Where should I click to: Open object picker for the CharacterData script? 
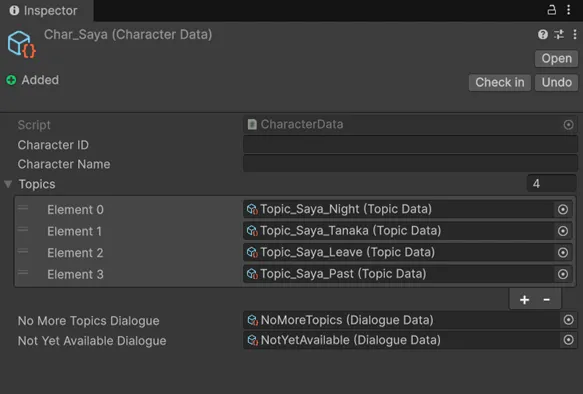[x=568, y=125]
